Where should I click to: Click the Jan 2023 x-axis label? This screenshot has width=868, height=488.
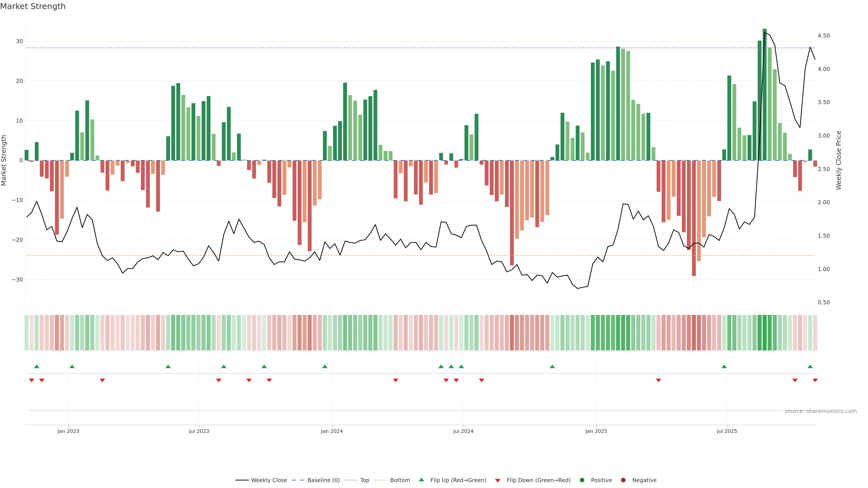coord(68,431)
